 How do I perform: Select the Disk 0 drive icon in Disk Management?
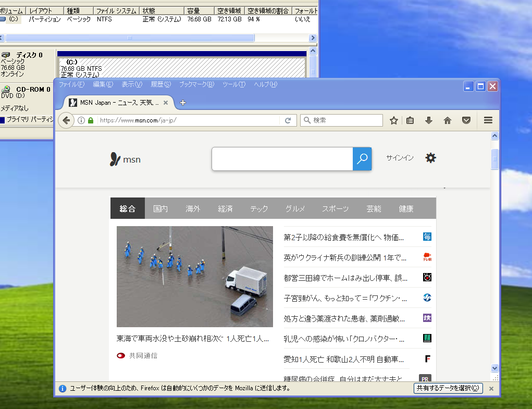point(6,55)
